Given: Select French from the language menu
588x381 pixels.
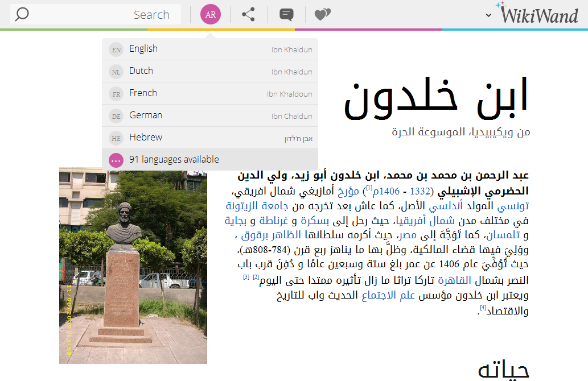Looking at the screenshot, I should click(x=143, y=93).
